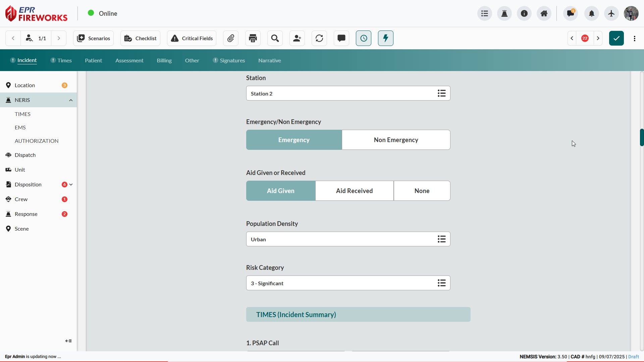The height and width of the screenshot is (362, 644).
Task: Click the Critical Fields button
Action: click(x=192, y=38)
